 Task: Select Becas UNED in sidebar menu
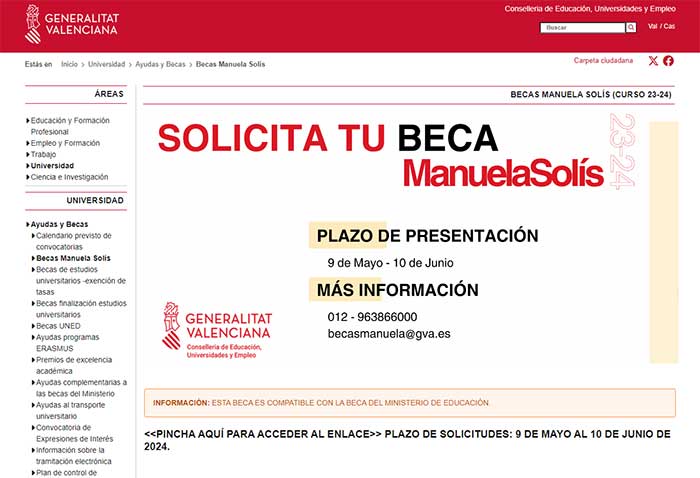tap(61, 326)
